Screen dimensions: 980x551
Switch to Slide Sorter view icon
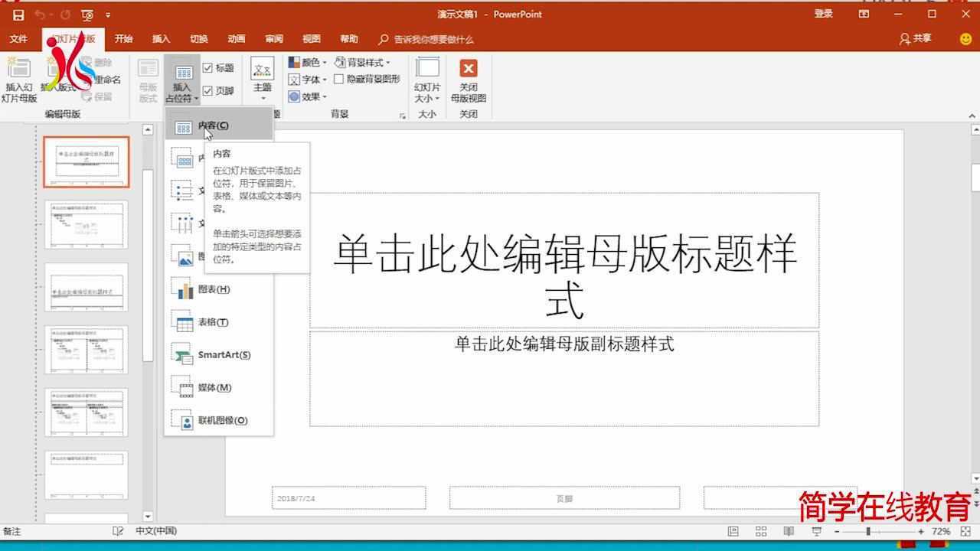click(761, 531)
